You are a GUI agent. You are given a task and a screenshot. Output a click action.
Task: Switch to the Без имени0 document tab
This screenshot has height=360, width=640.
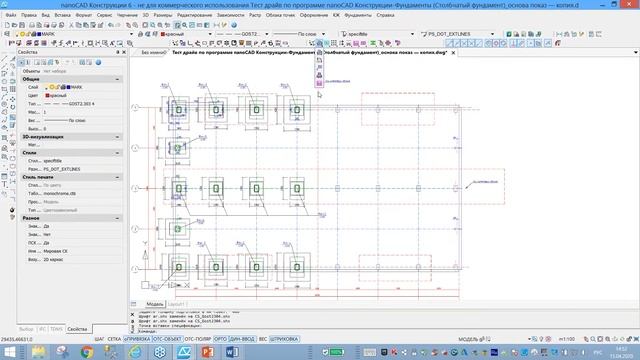pyautogui.click(x=153, y=53)
